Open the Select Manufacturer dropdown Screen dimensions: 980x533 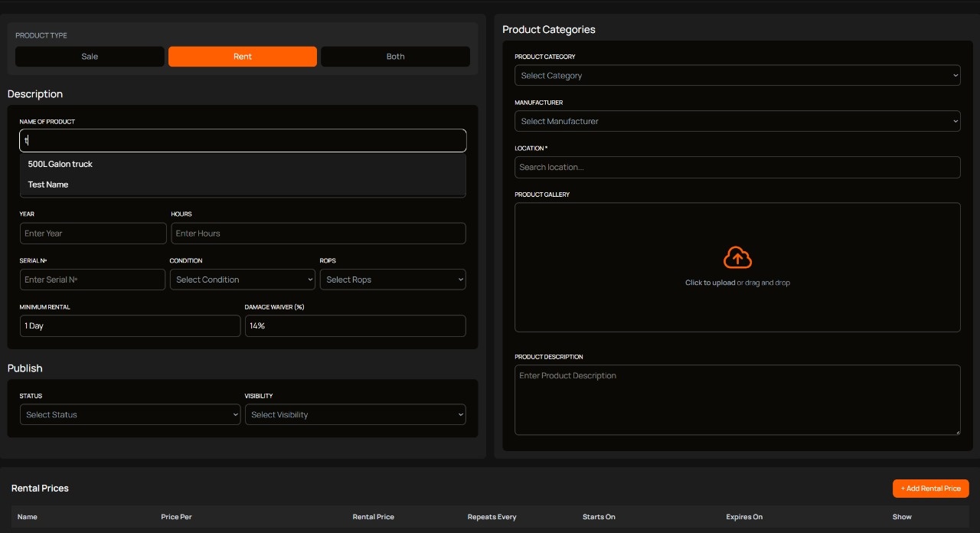coord(737,121)
